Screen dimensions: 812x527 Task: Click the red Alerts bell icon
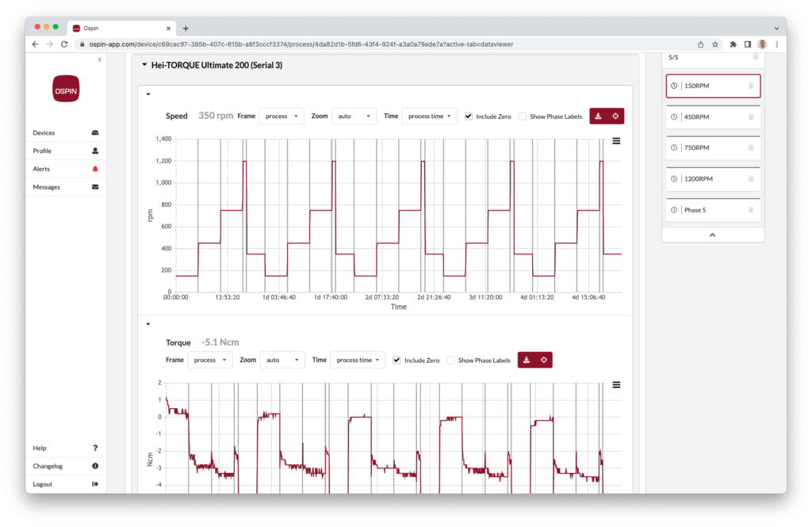click(x=95, y=169)
